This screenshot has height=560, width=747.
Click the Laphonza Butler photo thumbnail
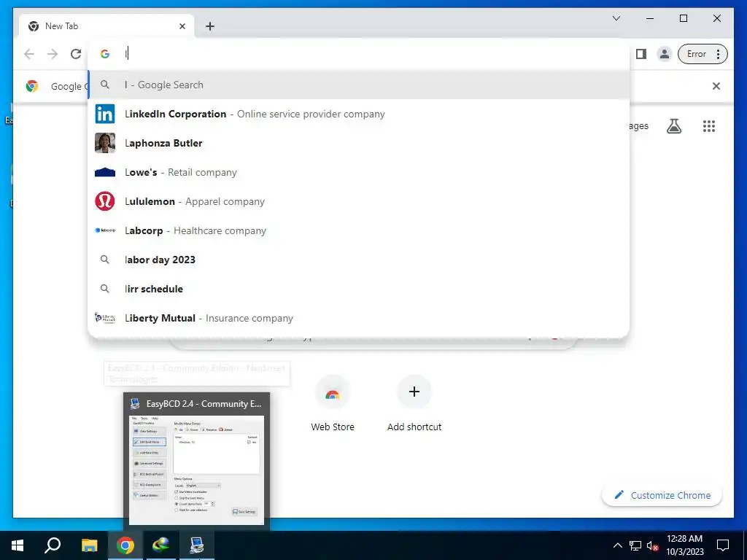coord(105,144)
